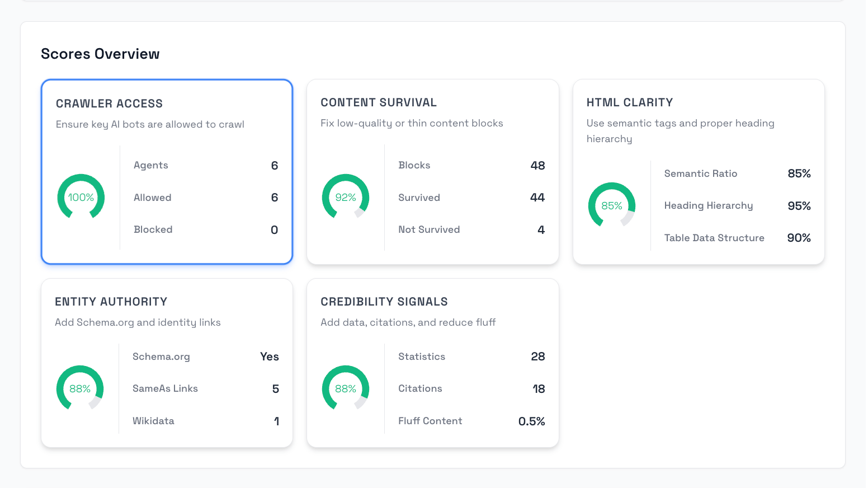This screenshot has height=488, width=868.
Task: Click the Fluff Content 0.5% metric
Action: 470,420
